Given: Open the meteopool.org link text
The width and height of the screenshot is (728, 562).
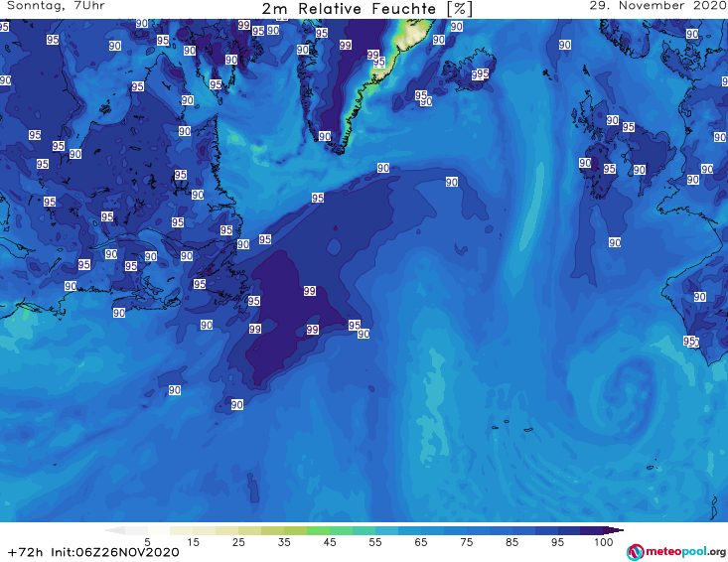Looking at the screenshot, I should coord(685,552).
